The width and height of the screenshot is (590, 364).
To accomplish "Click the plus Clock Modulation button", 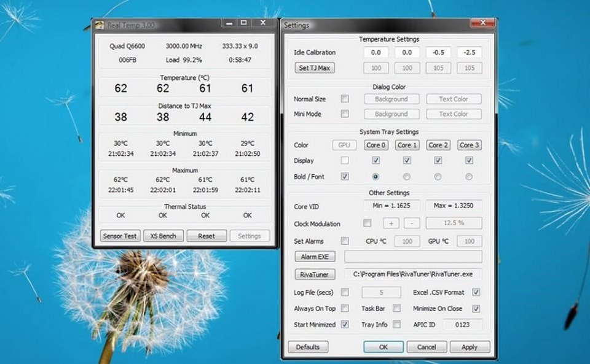I will [x=392, y=223].
